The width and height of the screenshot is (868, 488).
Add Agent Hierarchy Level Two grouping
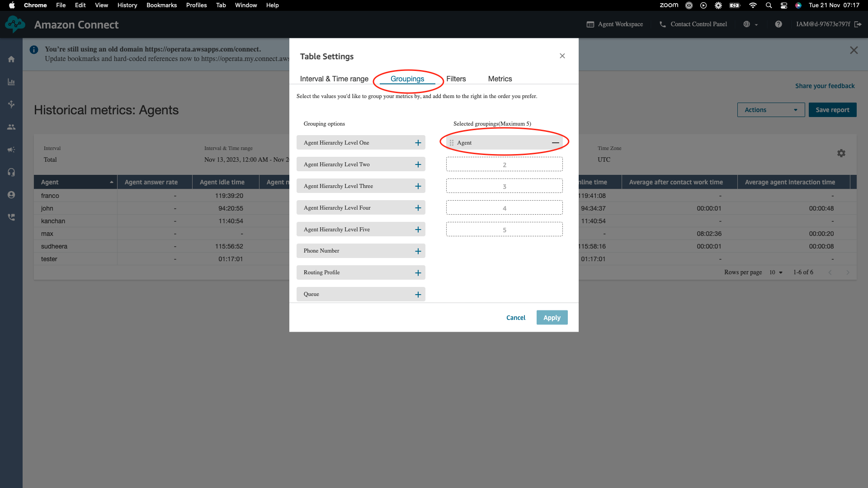click(418, 164)
